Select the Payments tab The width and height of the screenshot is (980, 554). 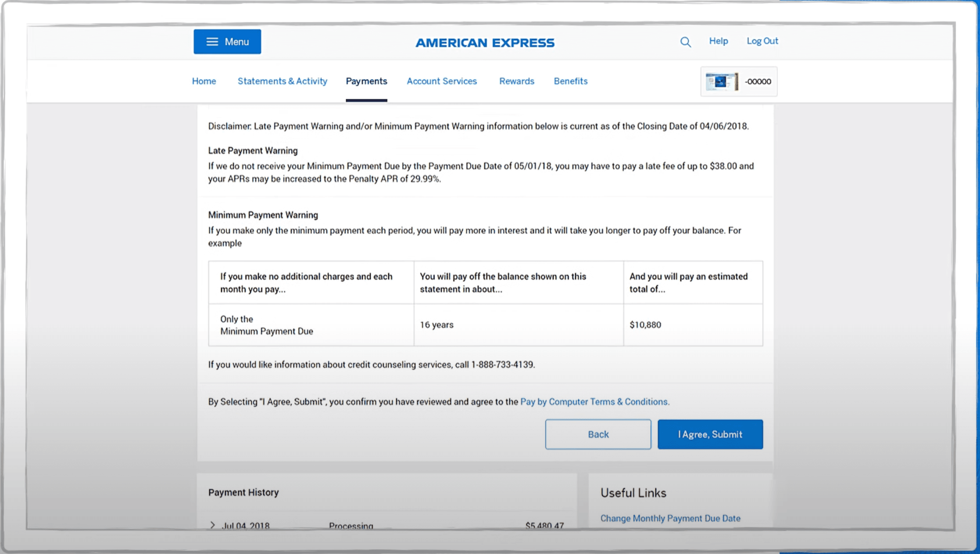click(366, 81)
